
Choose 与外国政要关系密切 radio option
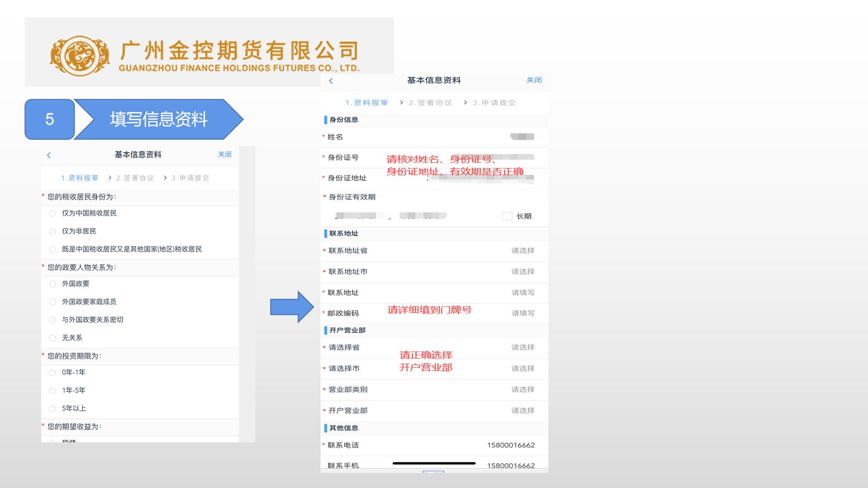(52, 320)
